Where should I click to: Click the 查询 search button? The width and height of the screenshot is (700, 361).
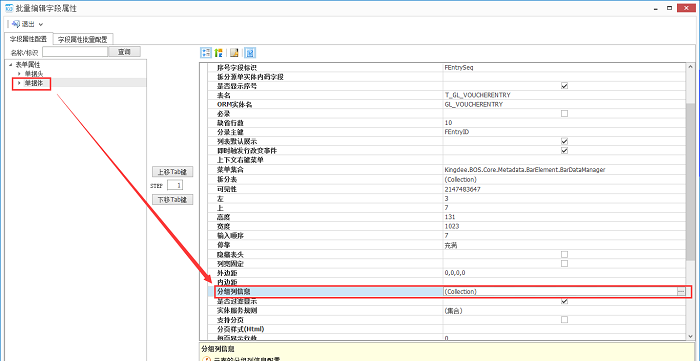click(x=125, y=52)
